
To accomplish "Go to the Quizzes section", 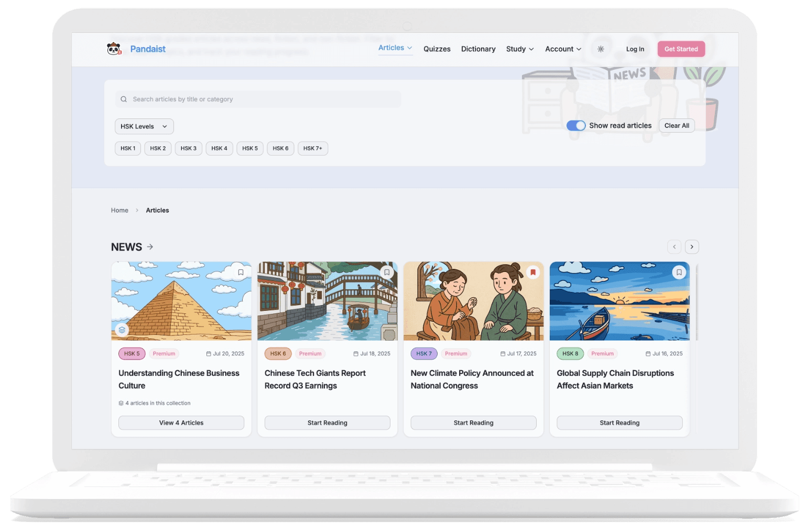I will point(437,49).
